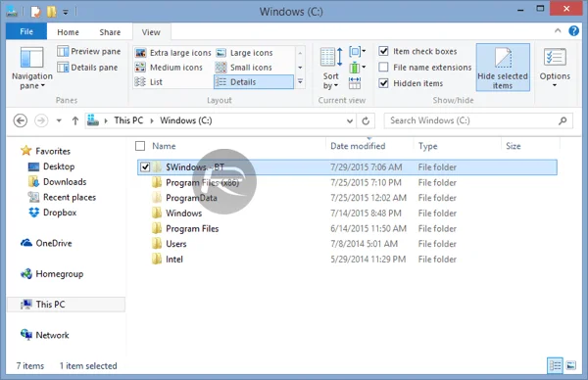The height and width of the screenshot is (380, 588).
Task: Click This PC in the address breadcrumb
Action: point(128,120)
